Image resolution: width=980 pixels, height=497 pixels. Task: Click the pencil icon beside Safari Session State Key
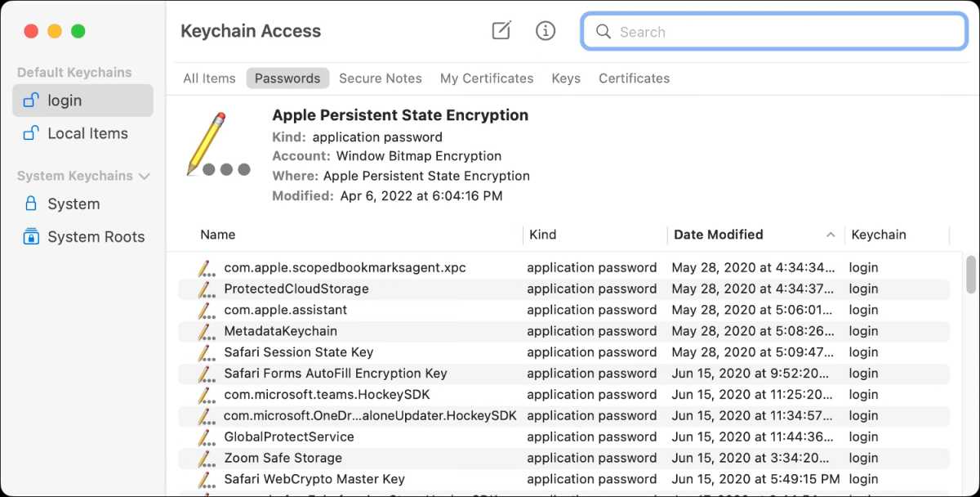tap(206, 352)
